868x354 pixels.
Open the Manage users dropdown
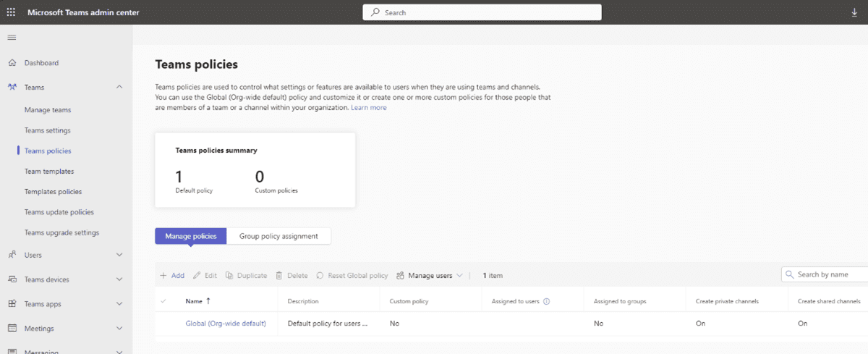coord(430,276)
